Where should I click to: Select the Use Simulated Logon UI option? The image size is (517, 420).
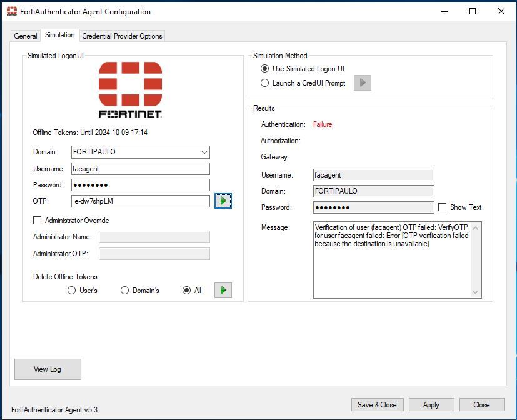point(265,69)
